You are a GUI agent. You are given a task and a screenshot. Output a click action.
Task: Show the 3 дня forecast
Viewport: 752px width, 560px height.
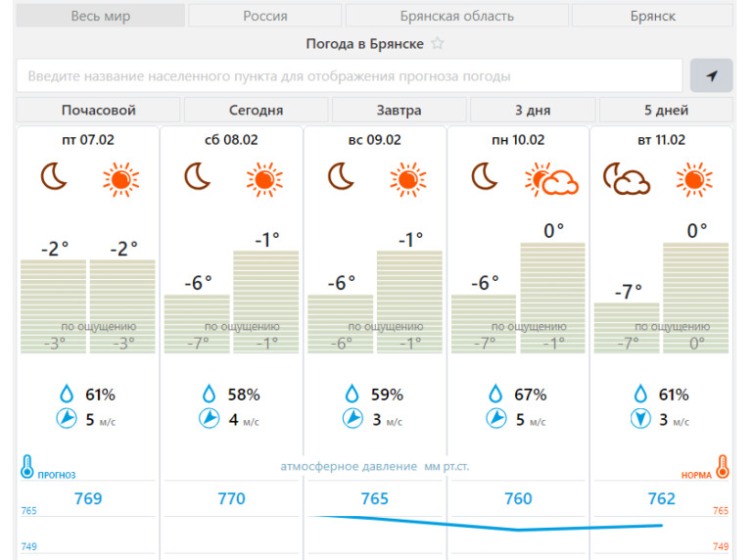tap(533, 110)
